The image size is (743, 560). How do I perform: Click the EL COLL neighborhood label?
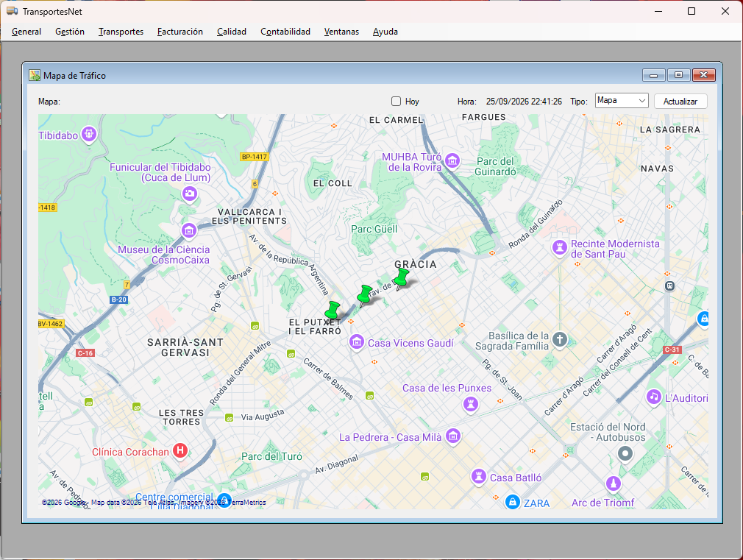[333, 183]
